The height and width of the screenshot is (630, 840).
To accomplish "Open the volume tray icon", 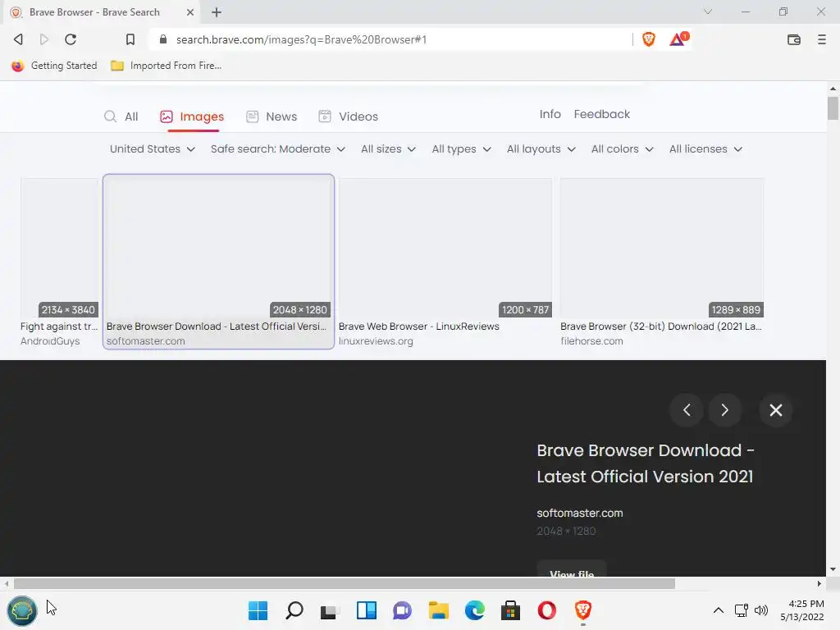I will [760, 610].
